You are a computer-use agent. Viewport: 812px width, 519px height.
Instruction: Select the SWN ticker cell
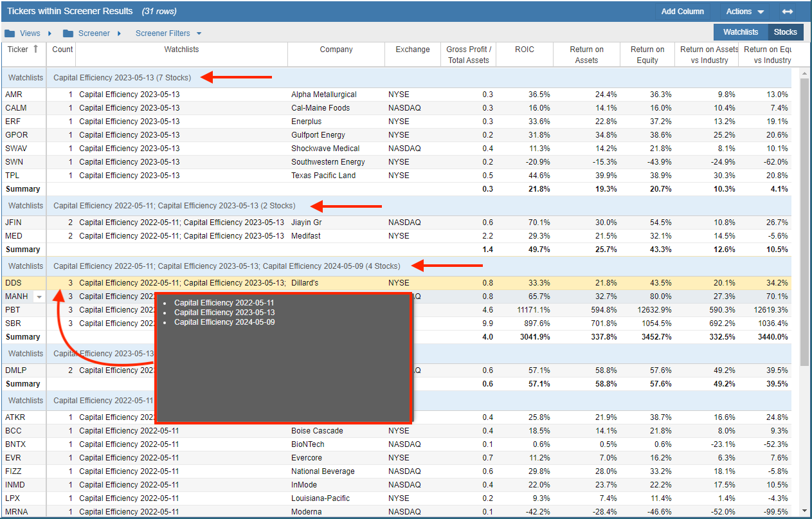(x=24, y=162)
